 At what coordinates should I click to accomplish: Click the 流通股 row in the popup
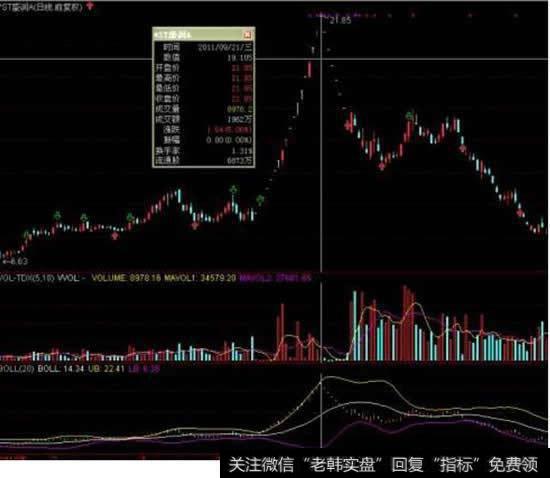[x=204, y=161]
